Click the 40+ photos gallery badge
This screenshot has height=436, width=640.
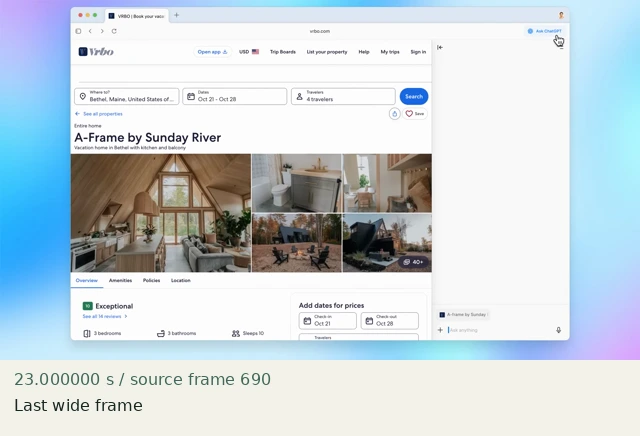click(x=413, y=262)
